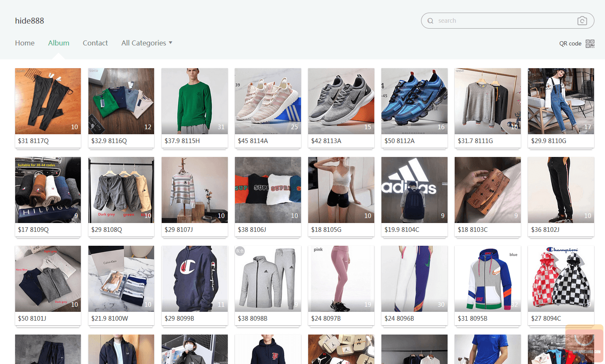
Task: Click the $21.9 8100W caption
Action: pos(109,319)
